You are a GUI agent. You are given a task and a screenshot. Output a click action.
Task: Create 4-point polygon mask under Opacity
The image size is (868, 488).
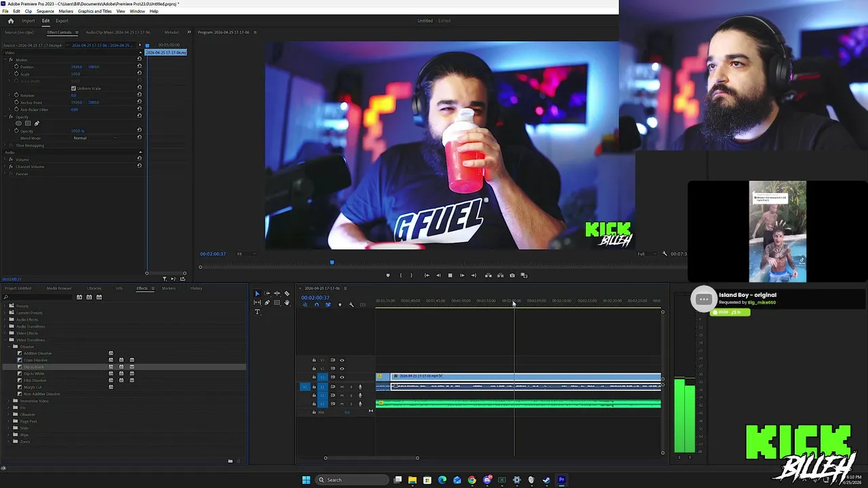(28, 123)
